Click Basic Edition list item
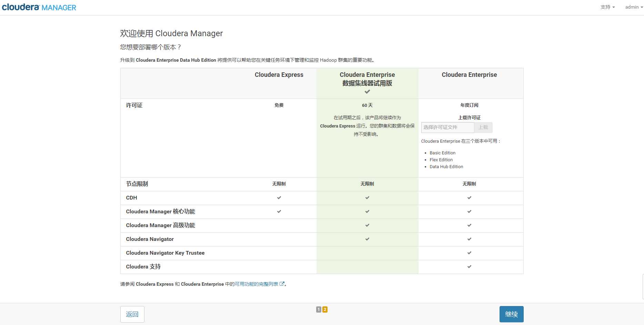This screenshot has width=644, height=325. pos(442,153)
